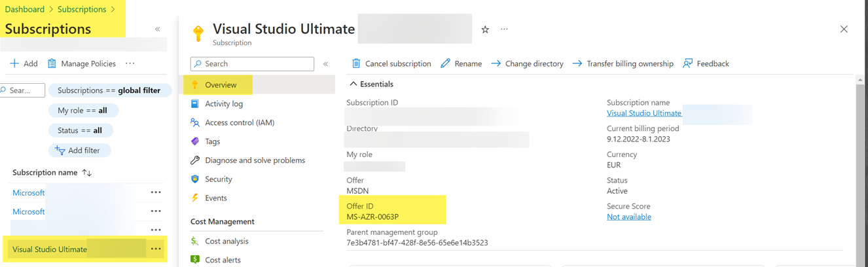Click the MS-AZR-0063P offer ID value
868x267 pixels.
[372, 217]
